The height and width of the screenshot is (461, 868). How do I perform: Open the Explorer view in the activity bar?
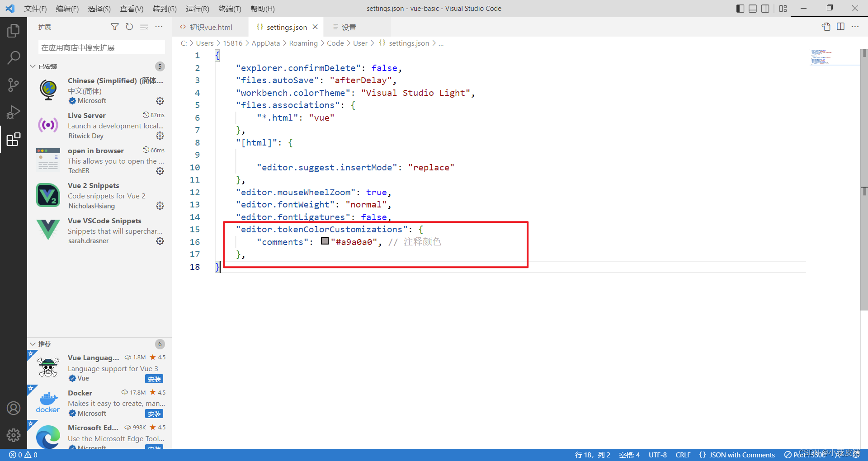(x=13, y=31)
